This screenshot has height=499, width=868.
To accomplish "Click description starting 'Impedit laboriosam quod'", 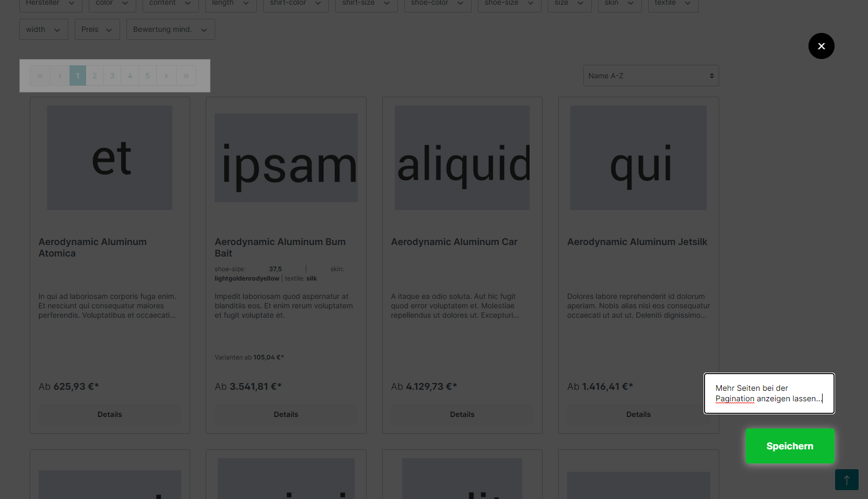I will [284, 306].
